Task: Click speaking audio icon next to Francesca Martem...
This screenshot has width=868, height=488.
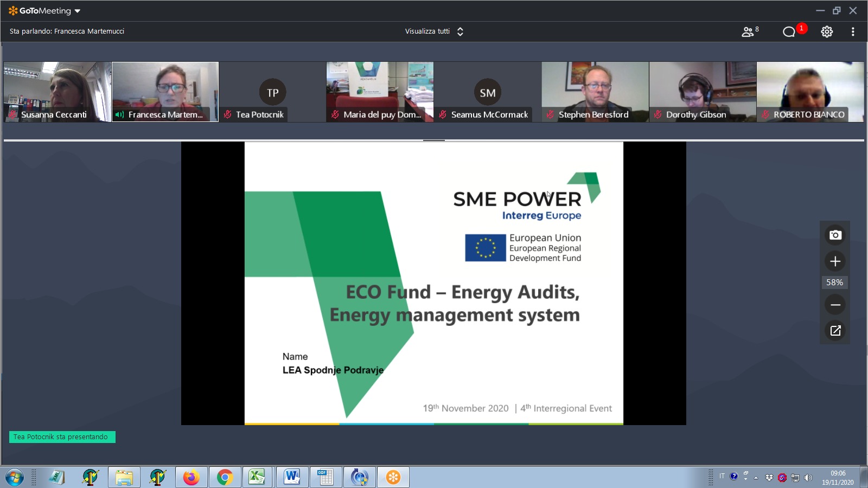Action: point(120,114)
